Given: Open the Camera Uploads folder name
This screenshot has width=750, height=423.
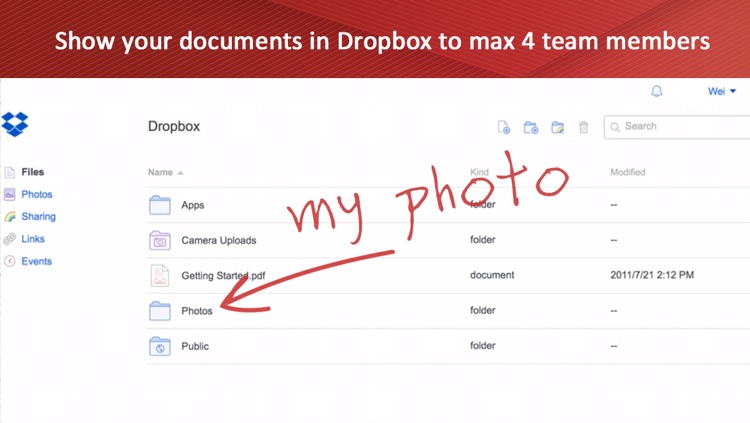Looking at the screenshot, I should (x=219, y=240).
